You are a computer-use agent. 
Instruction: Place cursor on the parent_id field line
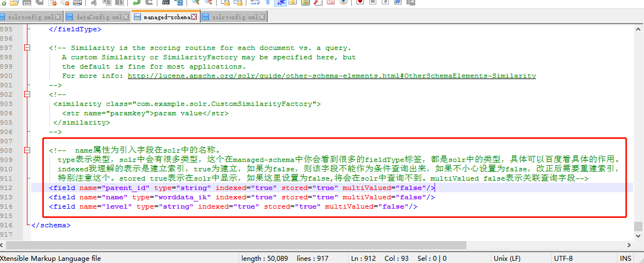(241, 188)
